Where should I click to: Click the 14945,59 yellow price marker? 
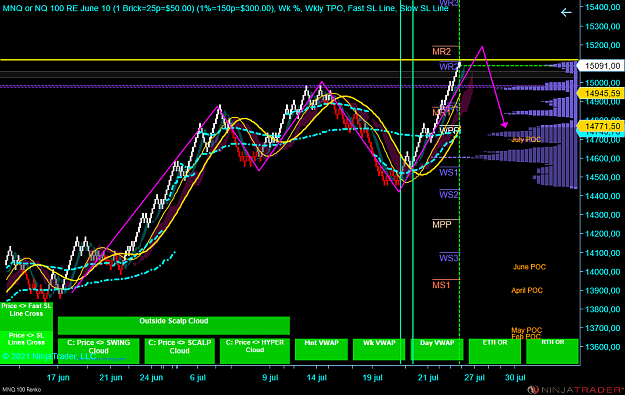(x=601, y=93)
